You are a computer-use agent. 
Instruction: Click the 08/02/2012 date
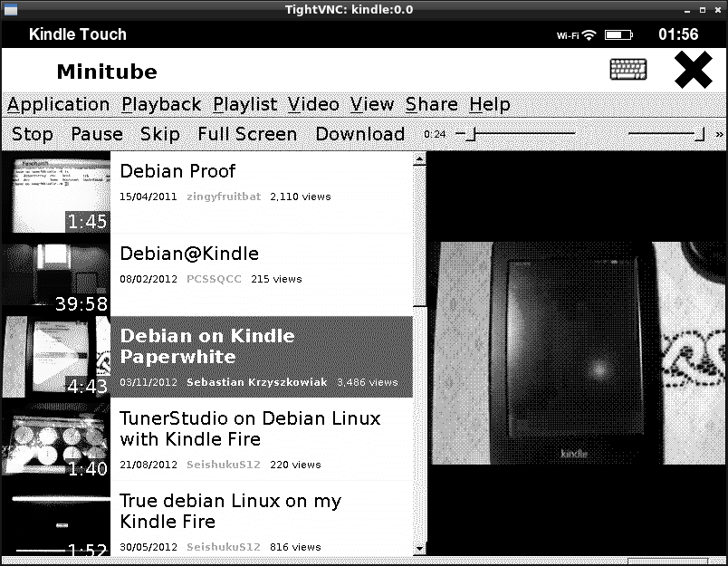[x=148, y=279]
